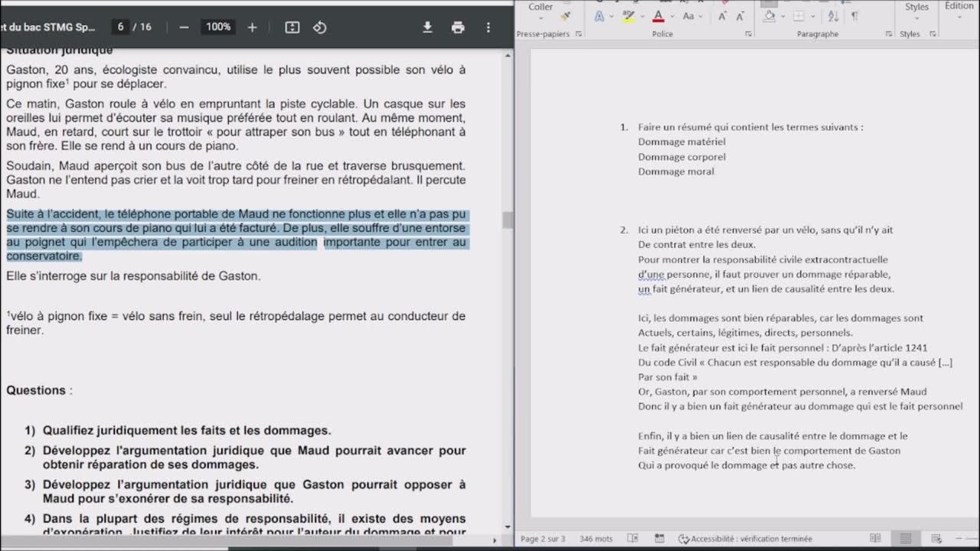The width and height of the screenshot is (980, 551).
Task: Click question '1) Qualifiez juridiquement les faits'
Action: (178, 430)
